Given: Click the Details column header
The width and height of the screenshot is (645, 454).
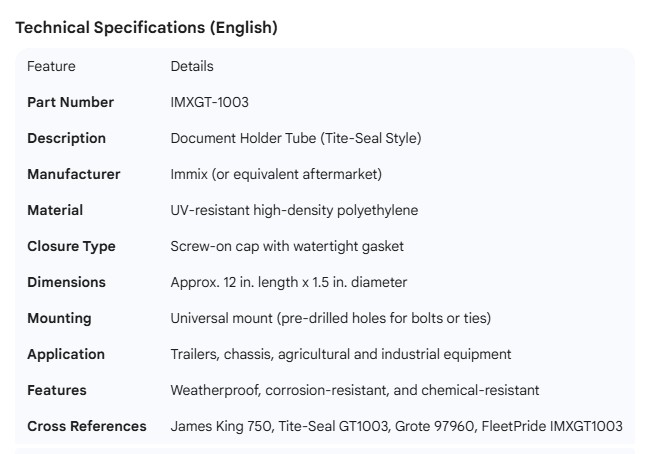Looking at the screenshot, I should (192, 67).
